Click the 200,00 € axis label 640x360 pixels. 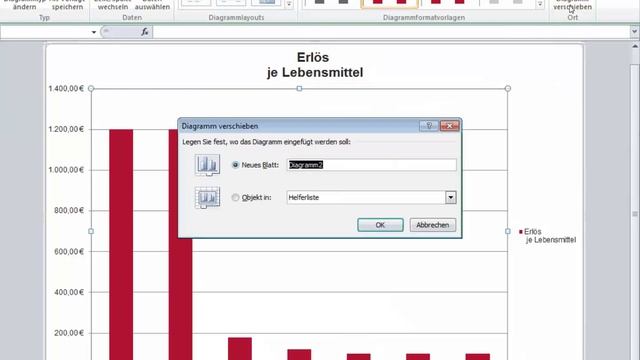69,333
